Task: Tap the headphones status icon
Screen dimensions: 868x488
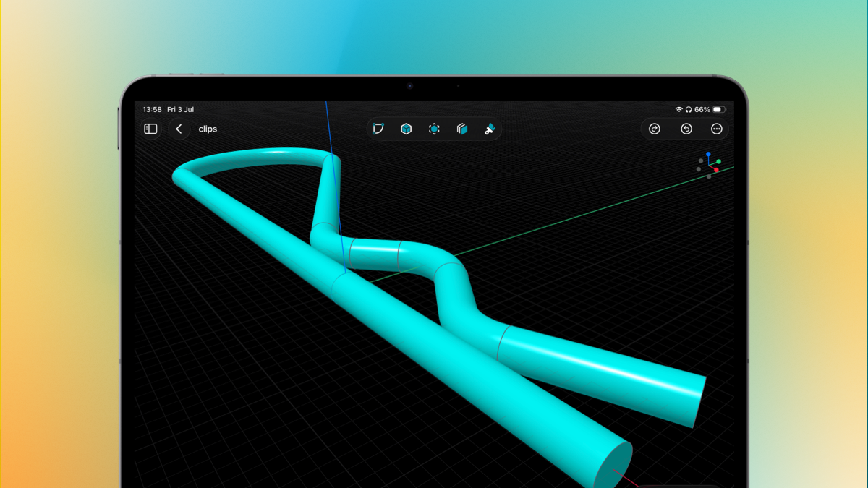Action: (x=688, y=110)
